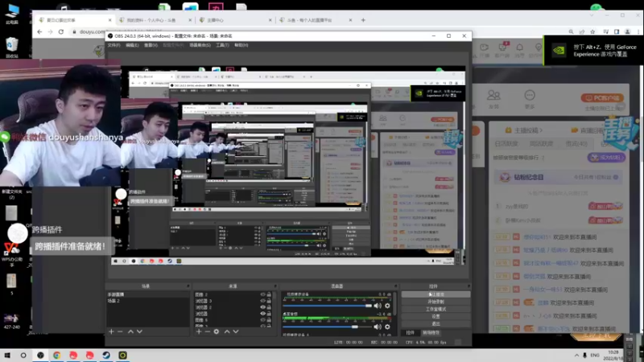Image resolution: width=644 pixels, height=362 pixels.
Task: Open 查看(V) menu in OBS
Action: point(151,45)
